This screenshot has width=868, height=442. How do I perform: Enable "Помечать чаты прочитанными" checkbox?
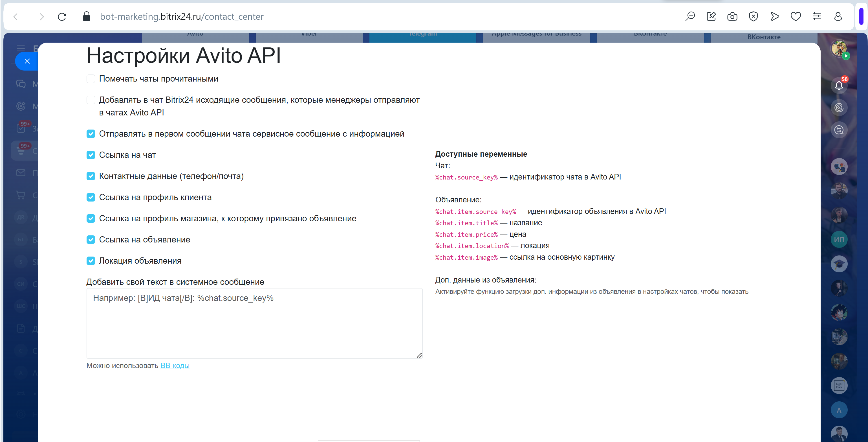tap(91, 79)
